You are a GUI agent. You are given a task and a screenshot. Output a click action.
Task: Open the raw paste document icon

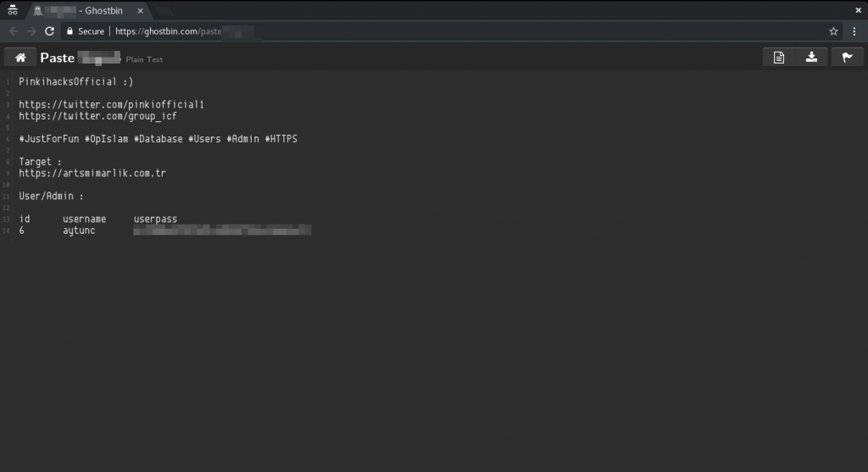pos(778,58)
